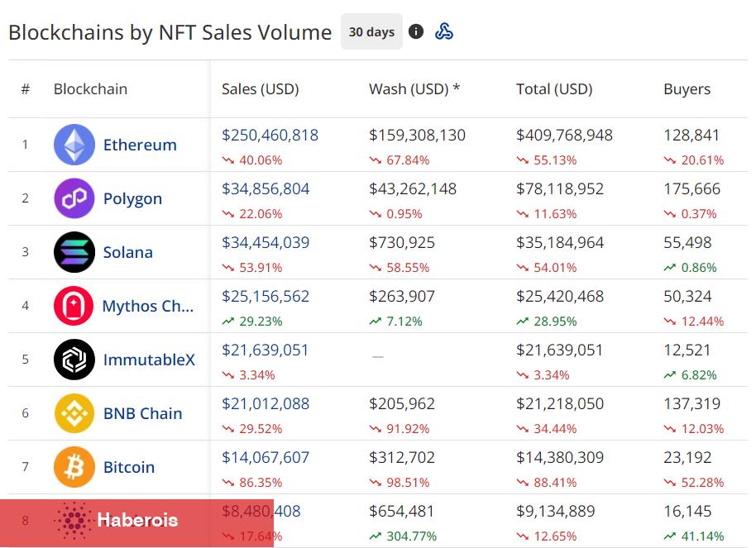Click the Mythos Chain logo icon
756x548 pixels.
pyautogui.click(x=74, y=306)
